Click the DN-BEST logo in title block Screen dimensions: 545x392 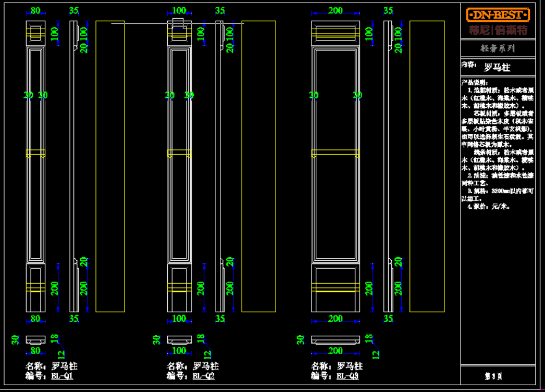[x=498, y=15]
